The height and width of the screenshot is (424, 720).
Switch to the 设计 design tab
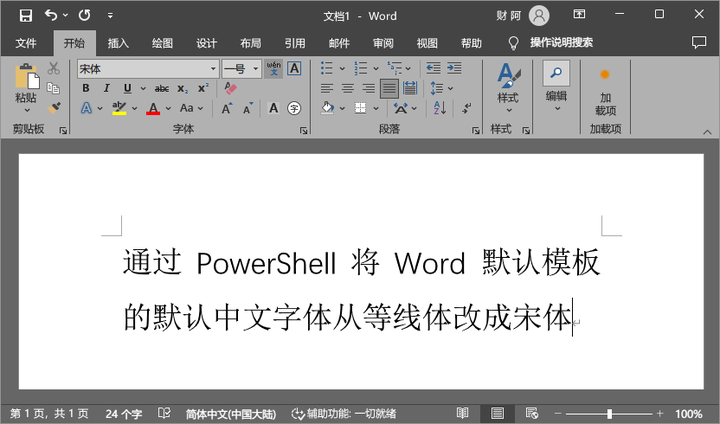pos(206,43)
